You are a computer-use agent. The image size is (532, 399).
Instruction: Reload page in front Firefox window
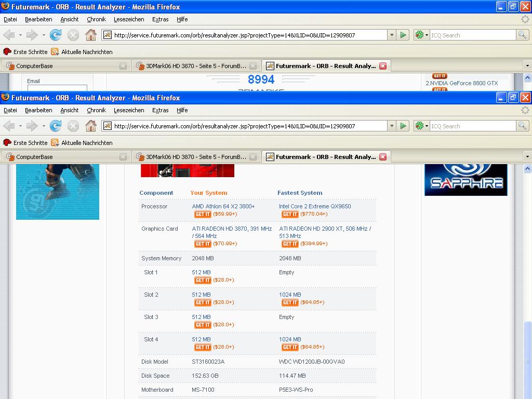tap(56, 126)
